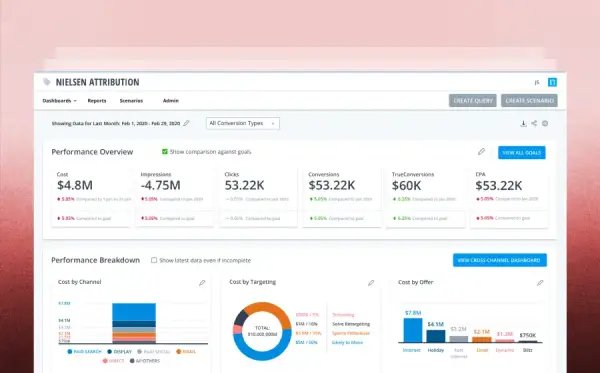The width and height of the screenshot is (600, 373).
Task: Click the $7.8M Interest bar
Action: pos(413,330)
